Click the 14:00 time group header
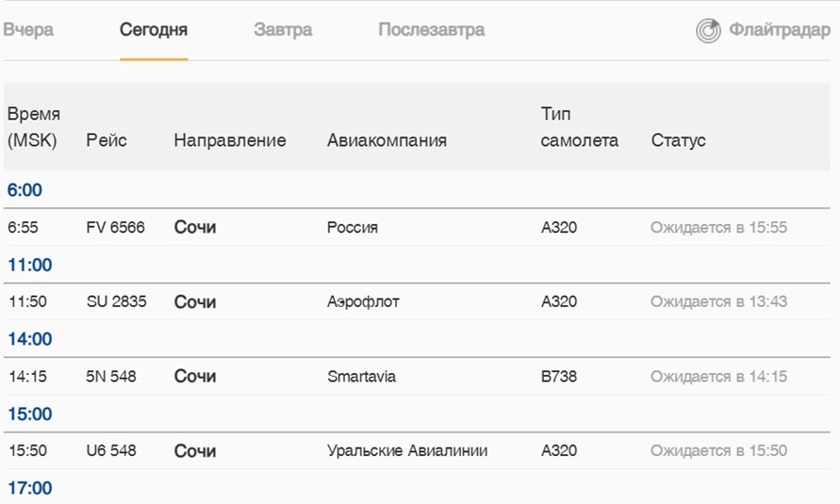The image size is (840, 504). 29,339
